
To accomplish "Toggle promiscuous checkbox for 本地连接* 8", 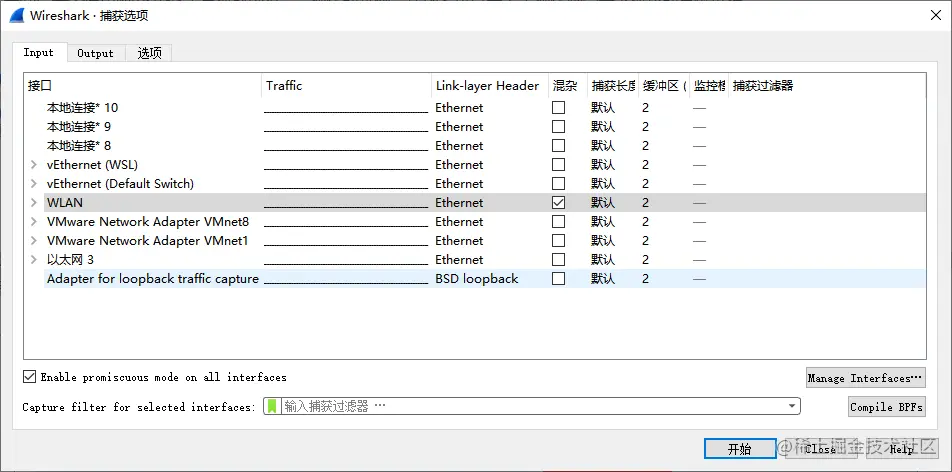I will [559, 146].
